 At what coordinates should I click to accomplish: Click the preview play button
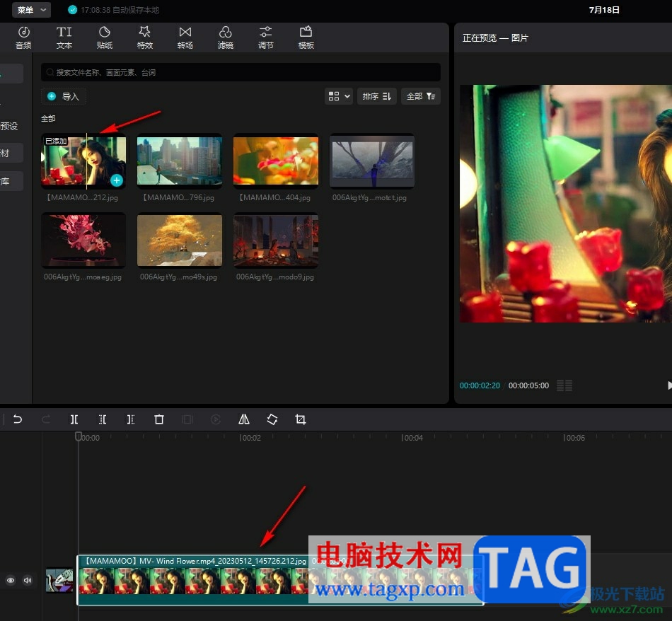[669, 385]
